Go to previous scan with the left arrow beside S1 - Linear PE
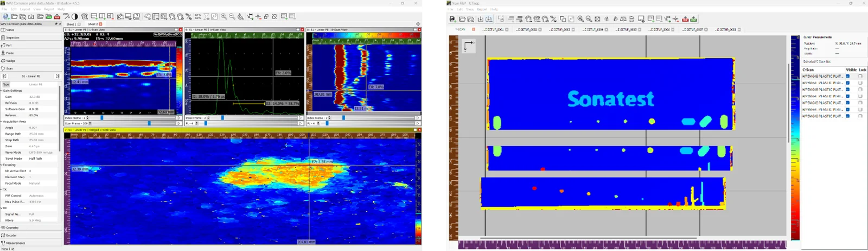This screenshot has height=251, width=868. 4,76
